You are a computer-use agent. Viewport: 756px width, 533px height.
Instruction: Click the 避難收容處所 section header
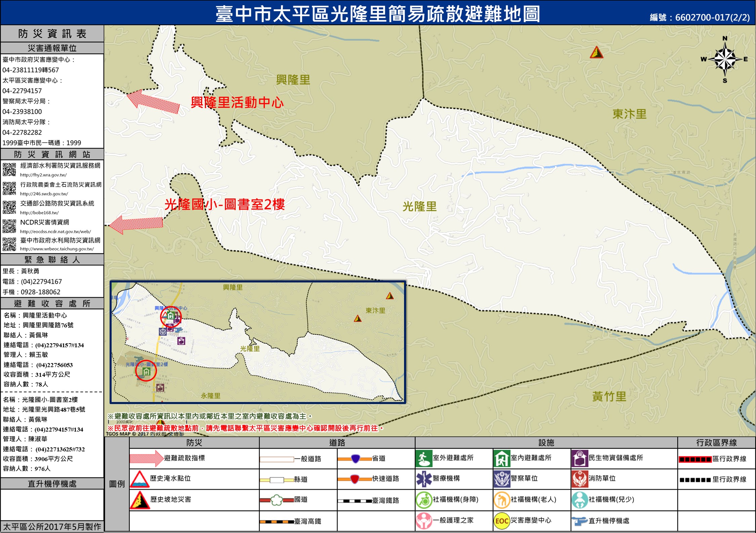(x=52, y=304)
